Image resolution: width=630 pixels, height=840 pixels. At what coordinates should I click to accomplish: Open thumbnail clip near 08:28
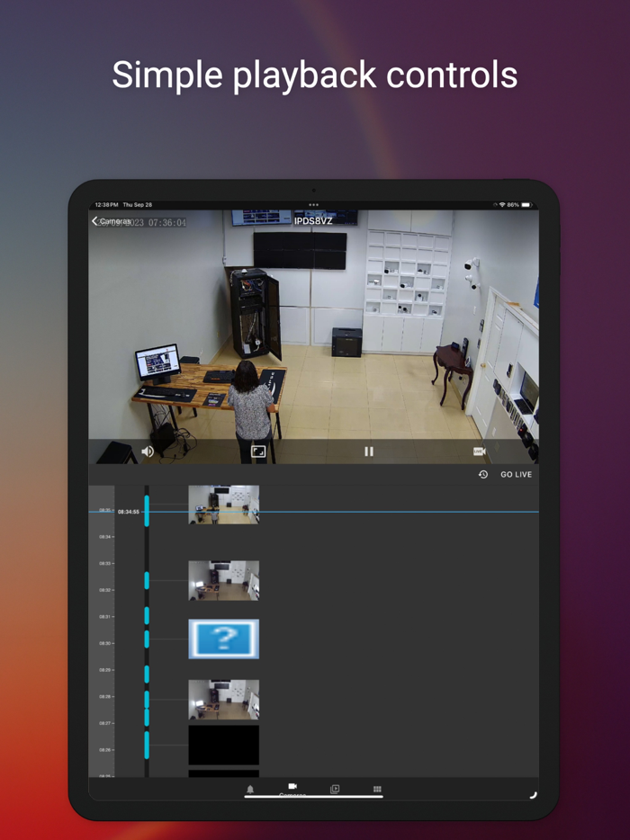[223, 700]
